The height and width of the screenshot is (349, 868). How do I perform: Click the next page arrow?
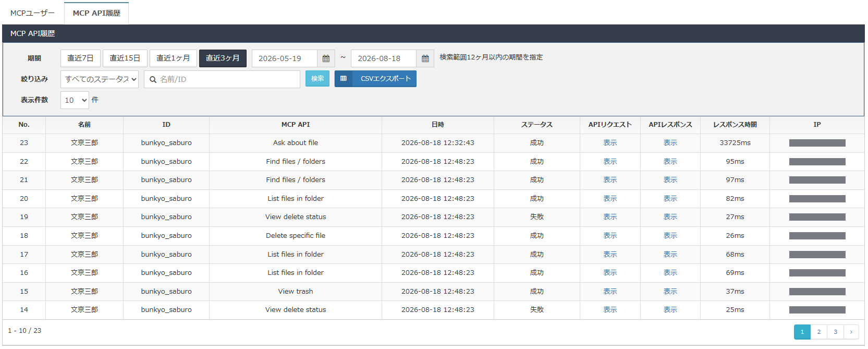click(851, 332)
